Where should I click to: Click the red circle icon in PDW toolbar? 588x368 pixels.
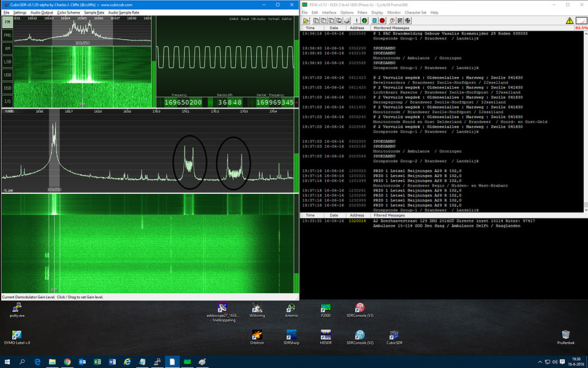(x=382, y=21)
